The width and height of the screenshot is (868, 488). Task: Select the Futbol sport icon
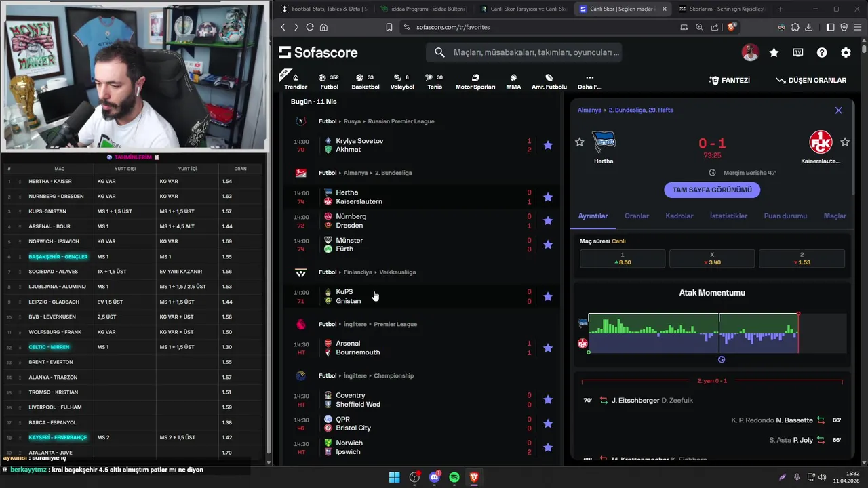point(329,81)
